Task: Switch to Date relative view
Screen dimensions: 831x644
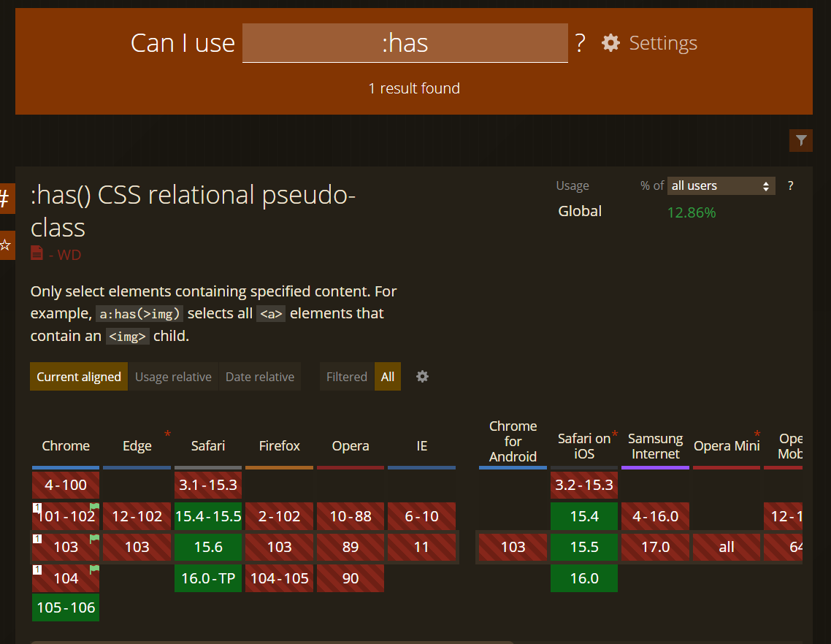Action: tap(260, 377)
